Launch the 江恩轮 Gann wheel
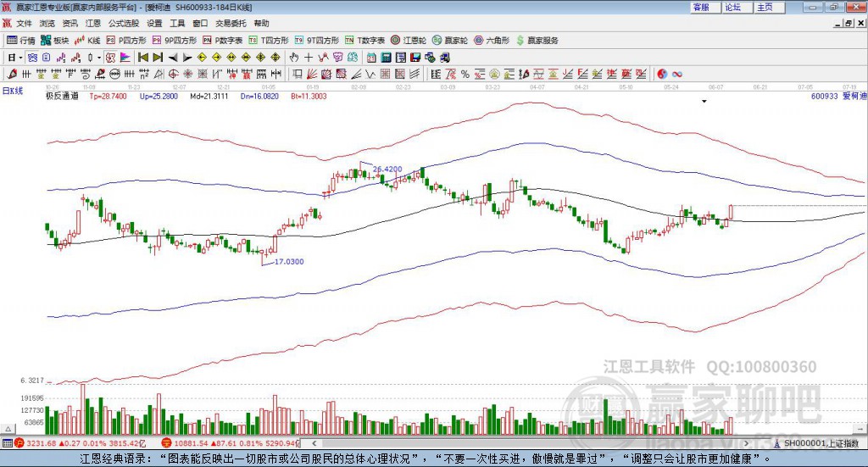The height and width of the screenshot is (467, 868). (409, 41)
